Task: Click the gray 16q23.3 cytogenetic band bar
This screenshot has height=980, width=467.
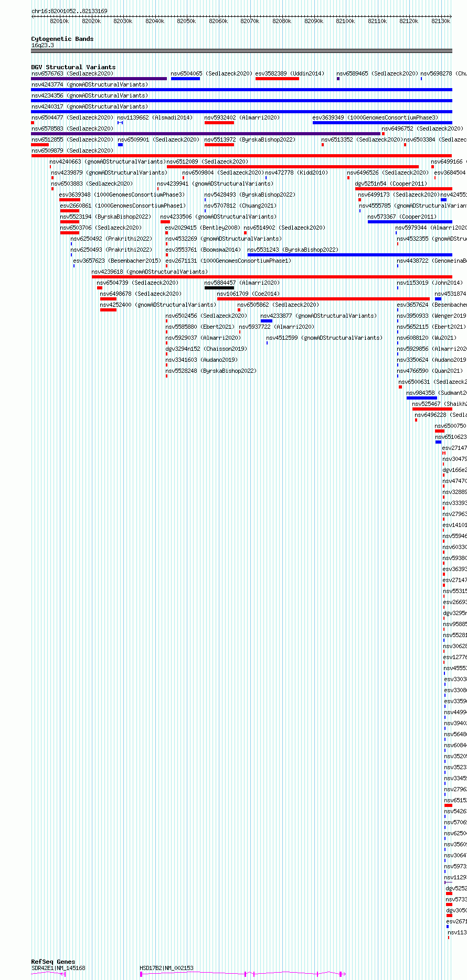Action: click(242, 51)
